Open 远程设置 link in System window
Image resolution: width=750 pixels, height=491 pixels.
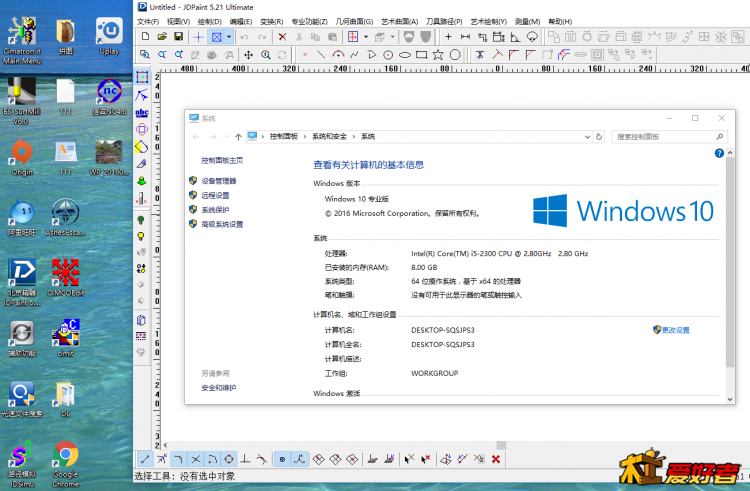point(215,196)
